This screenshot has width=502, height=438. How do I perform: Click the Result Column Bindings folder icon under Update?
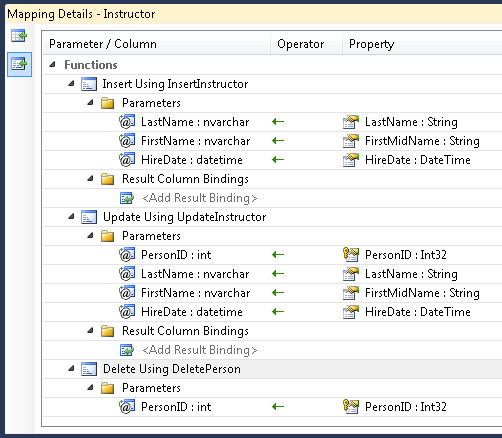(108, 331)
